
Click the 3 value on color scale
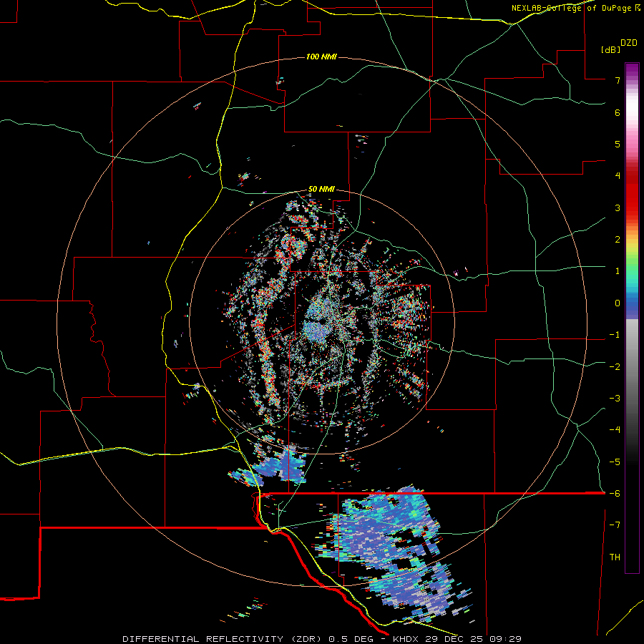coord(618,208)
